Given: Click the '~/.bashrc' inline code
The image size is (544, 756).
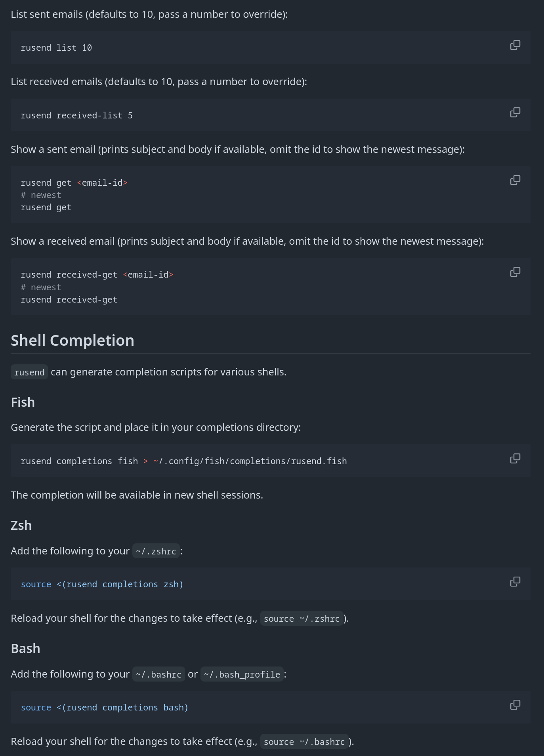Looking at the screenshot, I should coord(158,674).
